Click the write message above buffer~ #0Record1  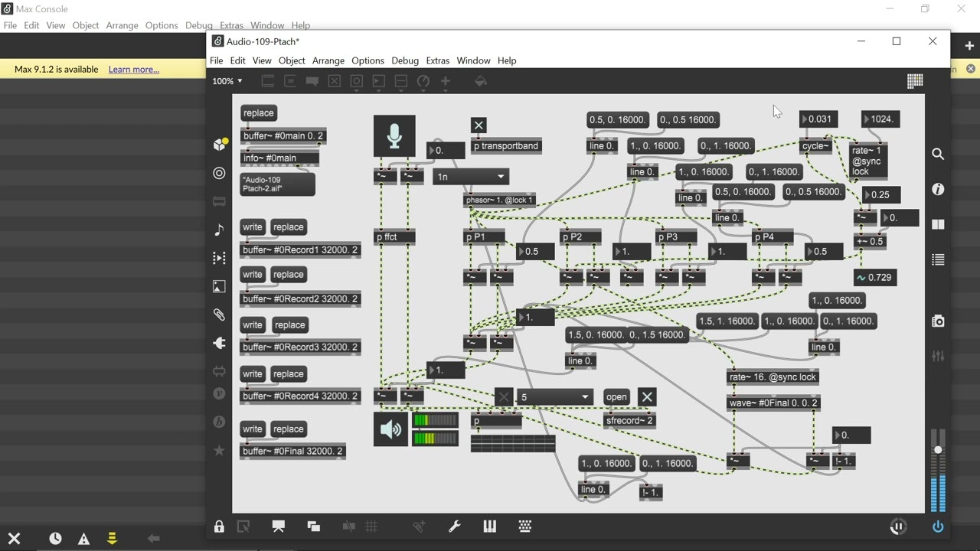click(x=253, y=227)
